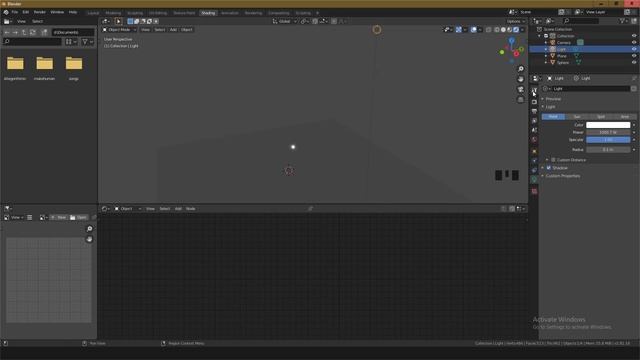Viewport: 640px width, 360px height.
Task: Toggle perspective/orthographic grid icon
Action: [521, 100]
